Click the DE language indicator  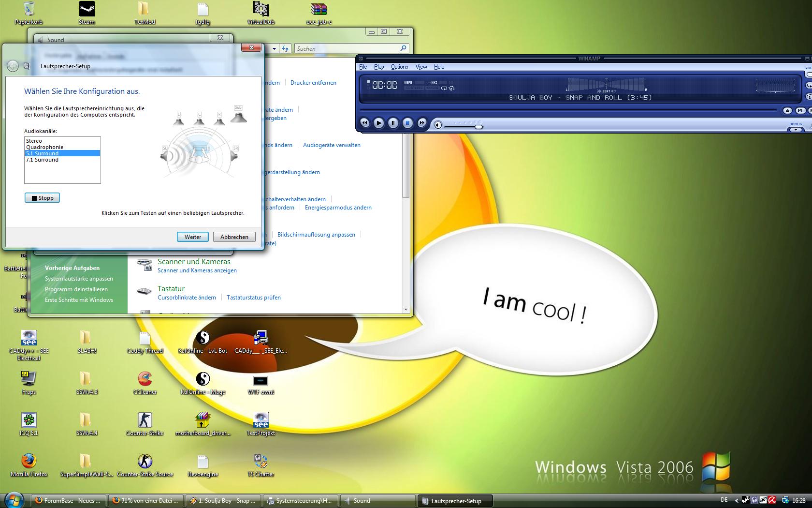tap(724, 500)
